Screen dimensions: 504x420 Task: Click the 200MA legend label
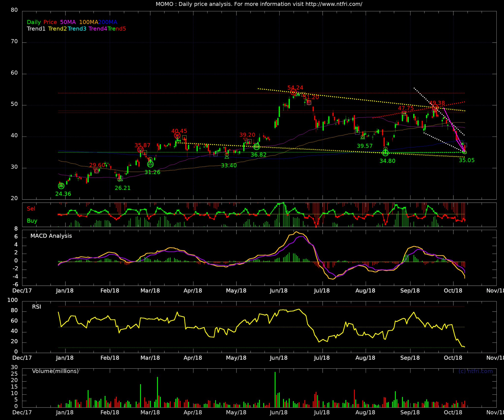tap(108, 22)
